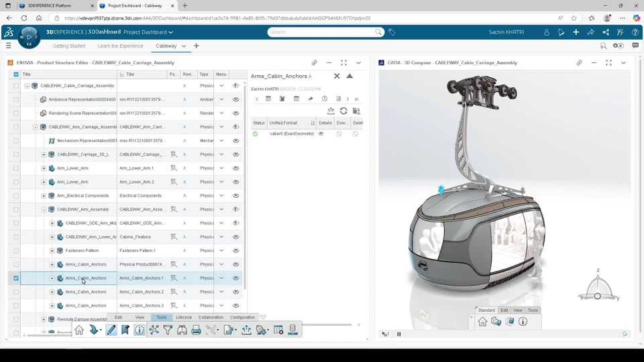The image size is (644, 362).
Task: Expand the CABLEWAY_Carriage_3S_L tree node
Action: pyautogui.click(x=44, y=154)
